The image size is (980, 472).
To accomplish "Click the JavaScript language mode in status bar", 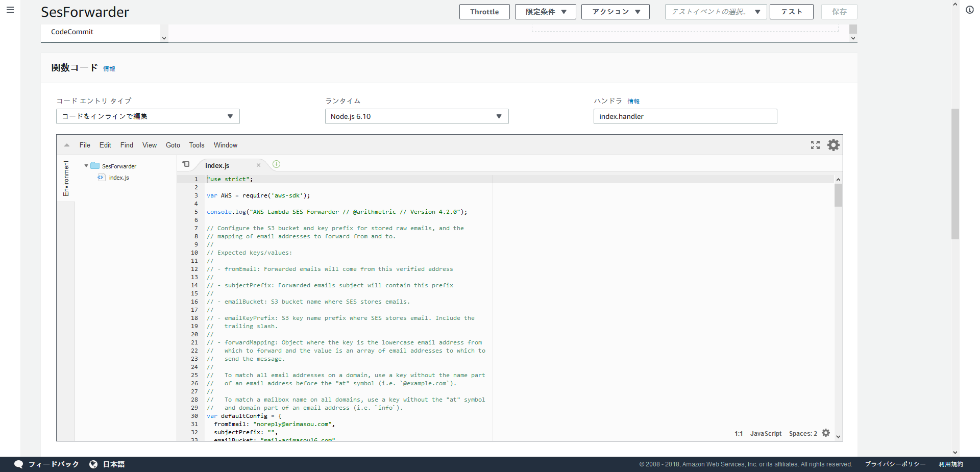I will pyautogui.click(x=766, y=434).
